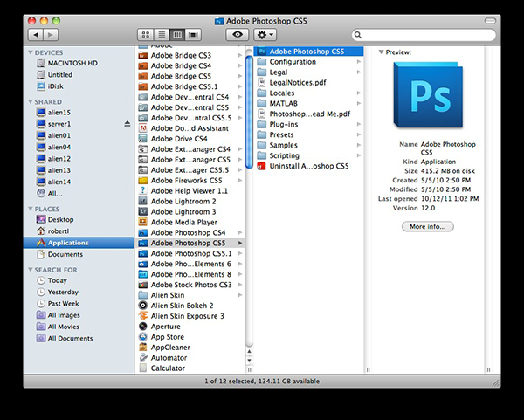Select Adobe Stock Photos CS3

[x=190, y=285]
